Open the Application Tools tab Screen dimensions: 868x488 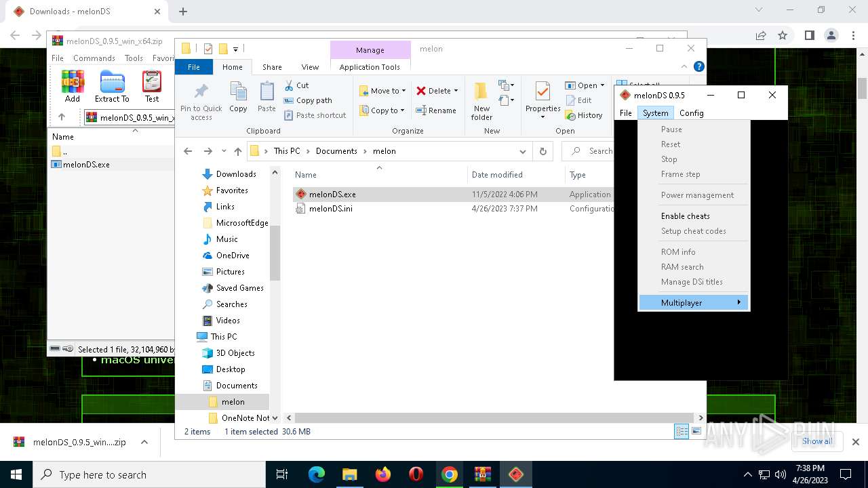point(370,67)
